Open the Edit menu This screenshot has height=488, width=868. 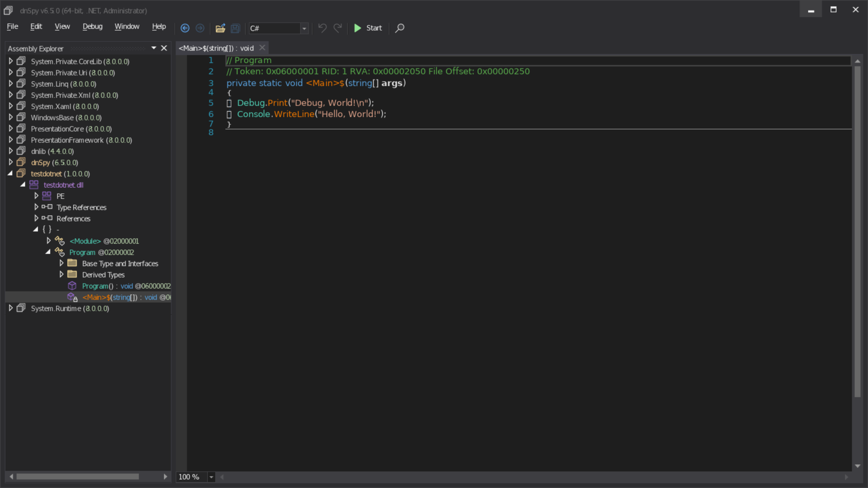click(36, 26)
